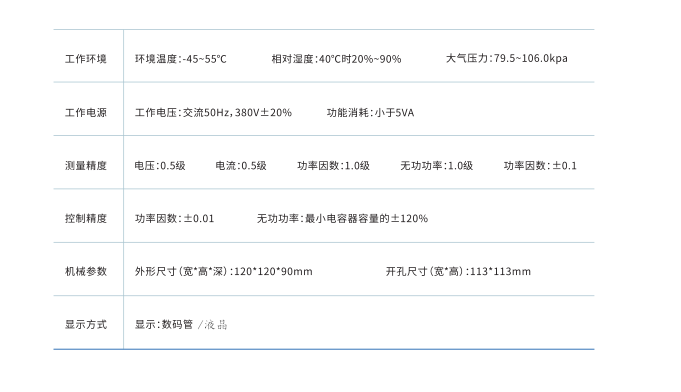681x392 pixels.
Task: Select 功能消耗:小于5VA text
Action: 370,112
